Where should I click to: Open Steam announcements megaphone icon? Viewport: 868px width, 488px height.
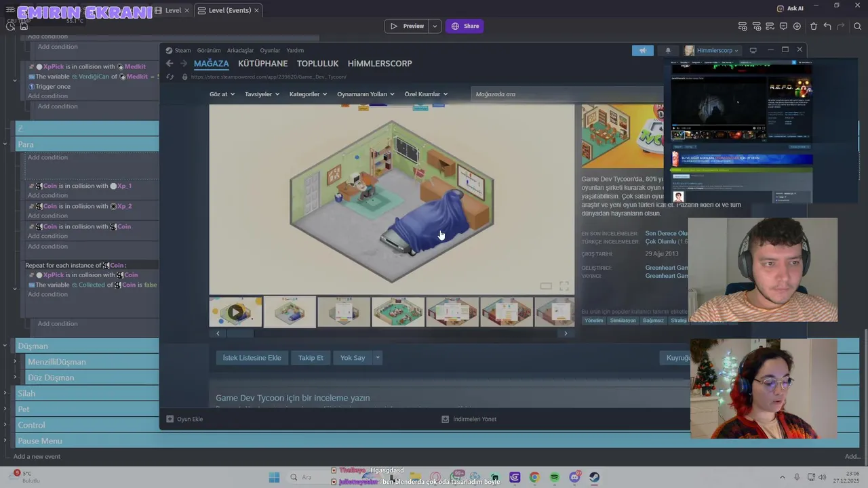pyautogui.click(x=642, y=50)
